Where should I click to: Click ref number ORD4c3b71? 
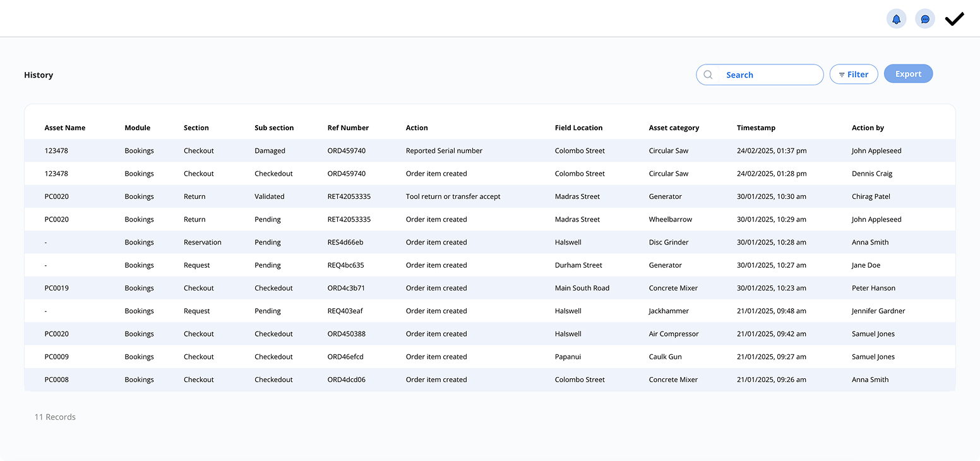[x=346, y=288]
